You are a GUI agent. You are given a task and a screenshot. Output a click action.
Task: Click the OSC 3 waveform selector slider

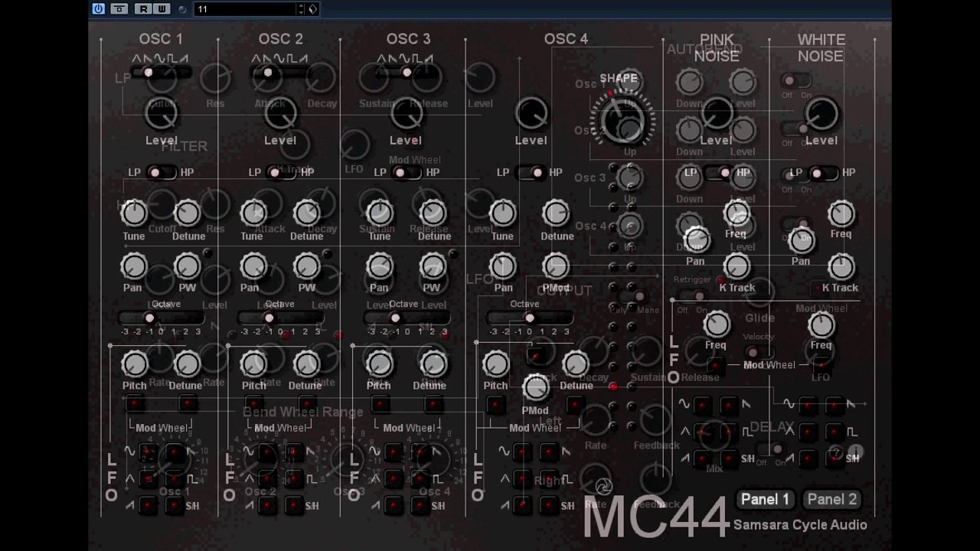[x=408, y=73]
